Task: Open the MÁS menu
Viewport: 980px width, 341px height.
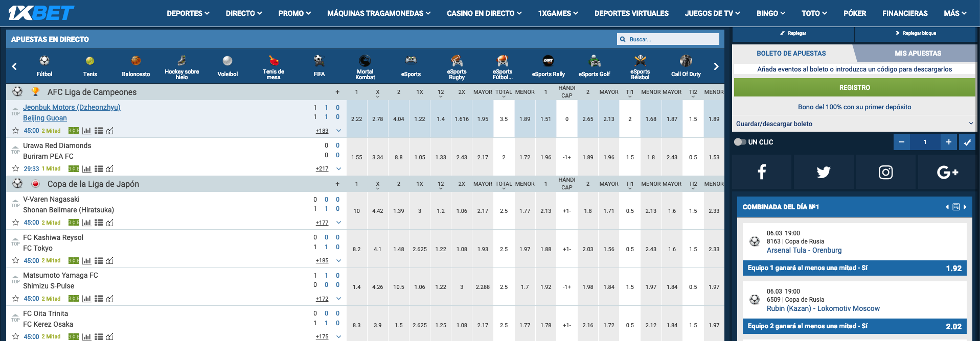Action: 955,13
